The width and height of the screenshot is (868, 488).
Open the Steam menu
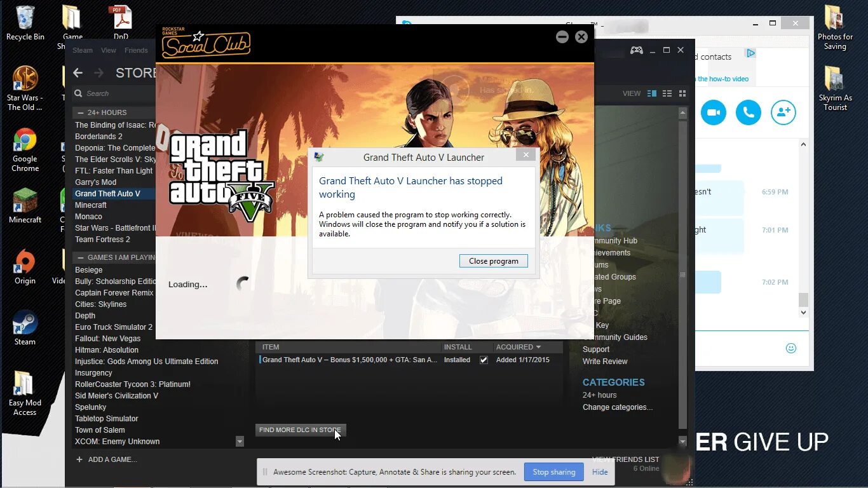[x=83, y=50]
